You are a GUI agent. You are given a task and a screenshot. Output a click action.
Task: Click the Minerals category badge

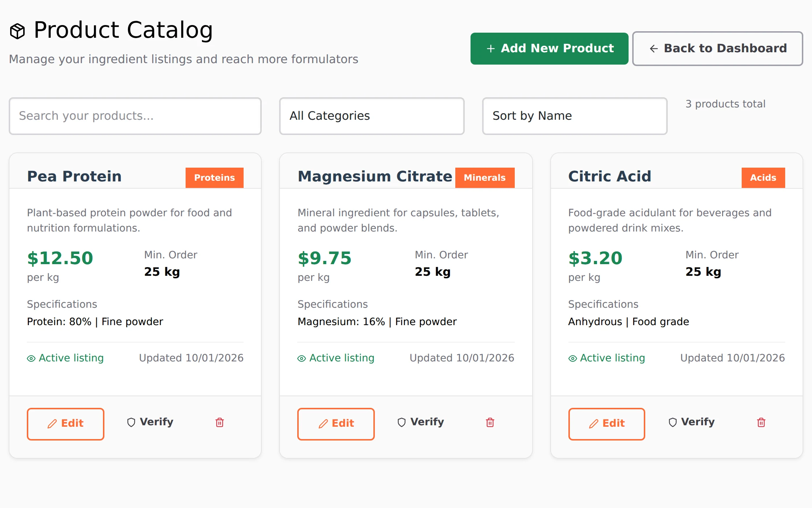click(485, 178)
